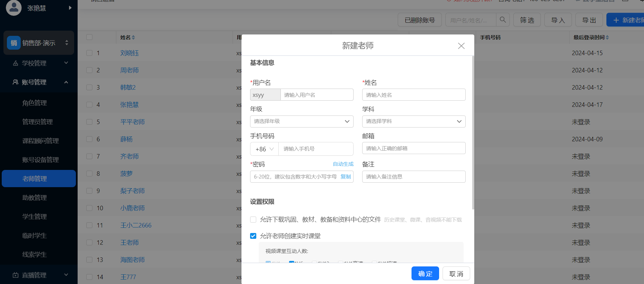The height and width of the screenshot is (284, 644).
Task: Click the 导入 import button
Action: pos(558,20)
